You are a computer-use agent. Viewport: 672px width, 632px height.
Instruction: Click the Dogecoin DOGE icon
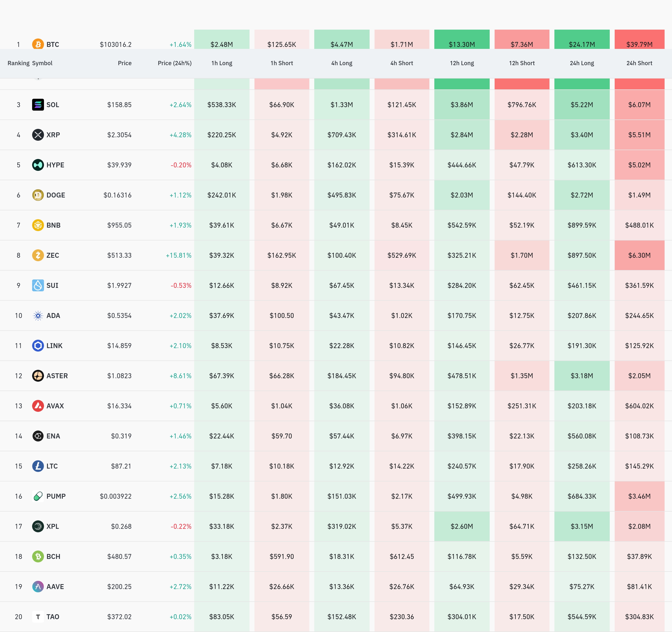click(x=38, y=195)
